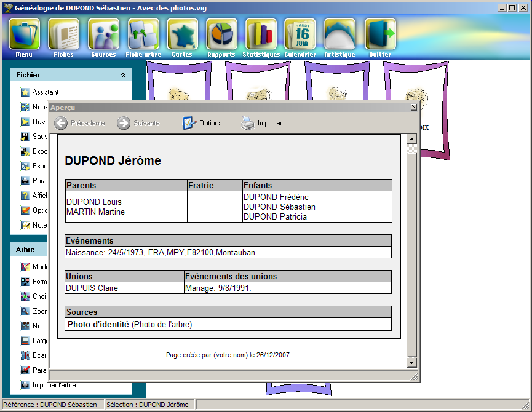532x412 pixels.
Task: Click the Paramètres printer icon in Fichier panel
Action: coord(25,181)
